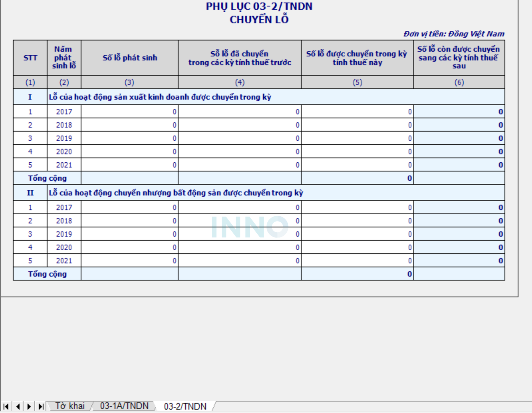The width and height of the screenshot is (532, 413).
Task: Select section I 2021 column (4) cell
Action: coord(239,165)
